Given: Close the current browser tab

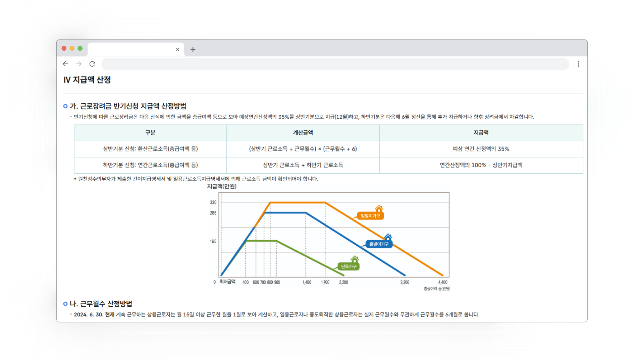Looking at the screenshot, I should (178, 50).
